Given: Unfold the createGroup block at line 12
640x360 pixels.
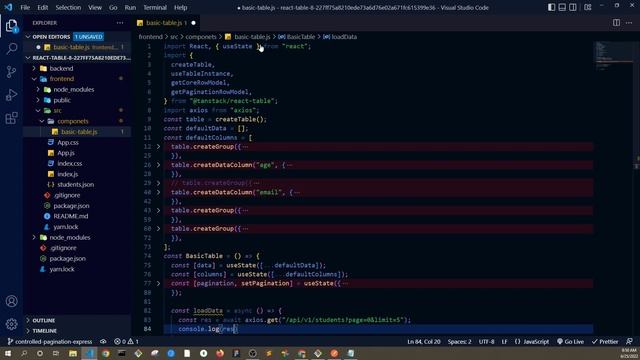Looking at the screenshot, I should point(158,147).
